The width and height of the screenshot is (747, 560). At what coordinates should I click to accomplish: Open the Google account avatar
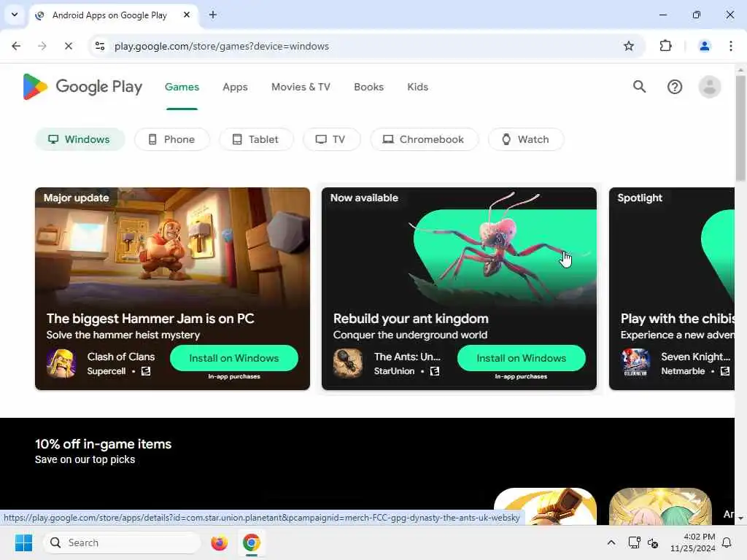[709, 87]
